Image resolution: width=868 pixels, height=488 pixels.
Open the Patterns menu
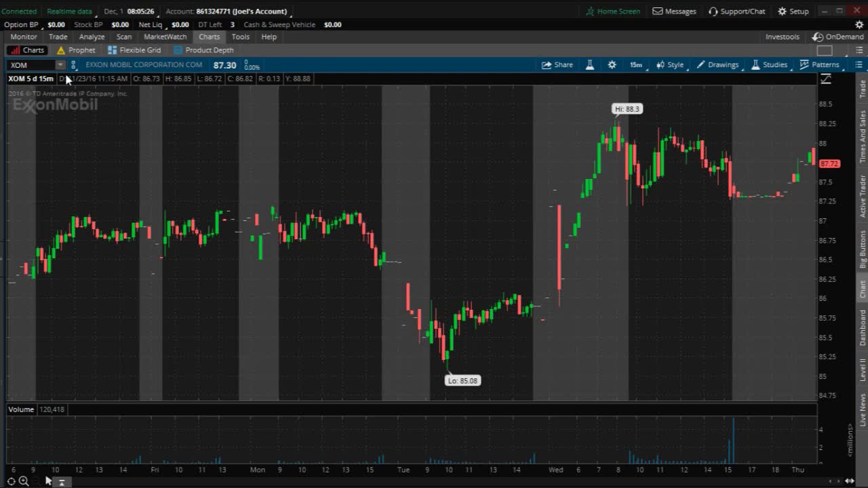coord(819,65)
